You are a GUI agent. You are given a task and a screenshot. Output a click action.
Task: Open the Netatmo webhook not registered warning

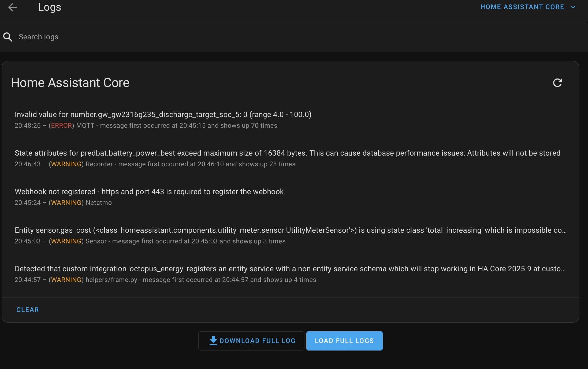(x=291, y=197)
